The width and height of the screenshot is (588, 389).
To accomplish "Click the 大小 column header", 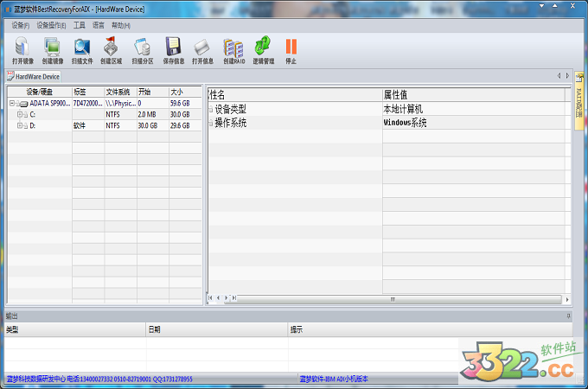I will click(x=185, y=92).
